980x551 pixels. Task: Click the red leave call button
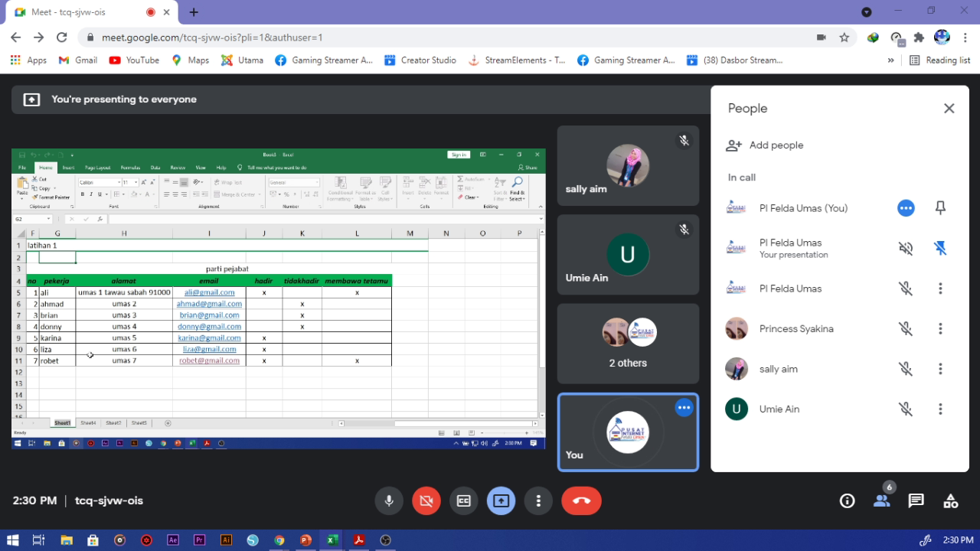[x=581, y=500]
